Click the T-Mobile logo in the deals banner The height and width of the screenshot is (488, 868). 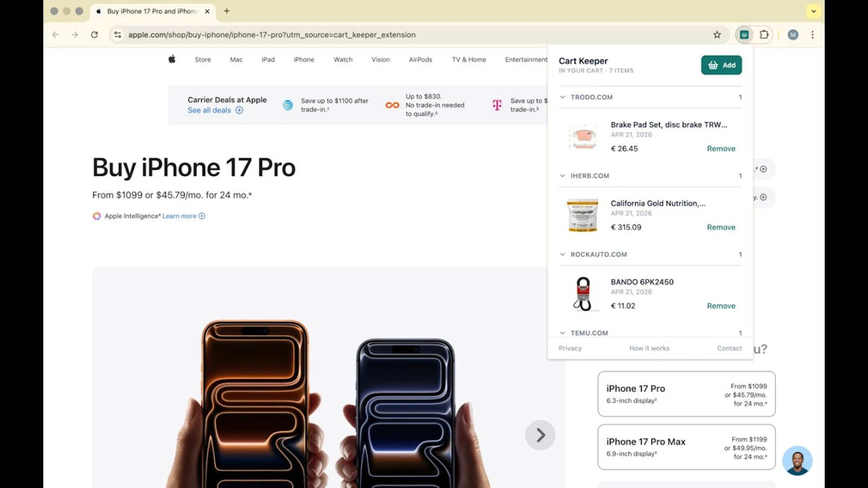click(495, 105)
